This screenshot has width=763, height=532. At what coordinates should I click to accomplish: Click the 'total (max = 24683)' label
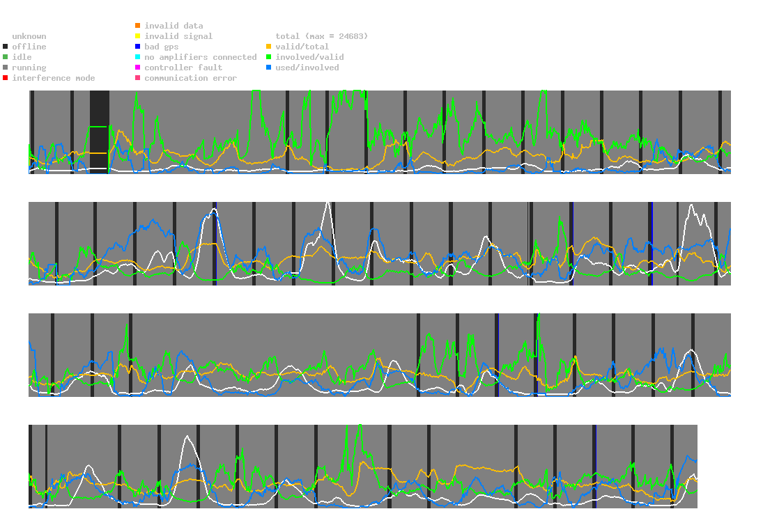322,36
